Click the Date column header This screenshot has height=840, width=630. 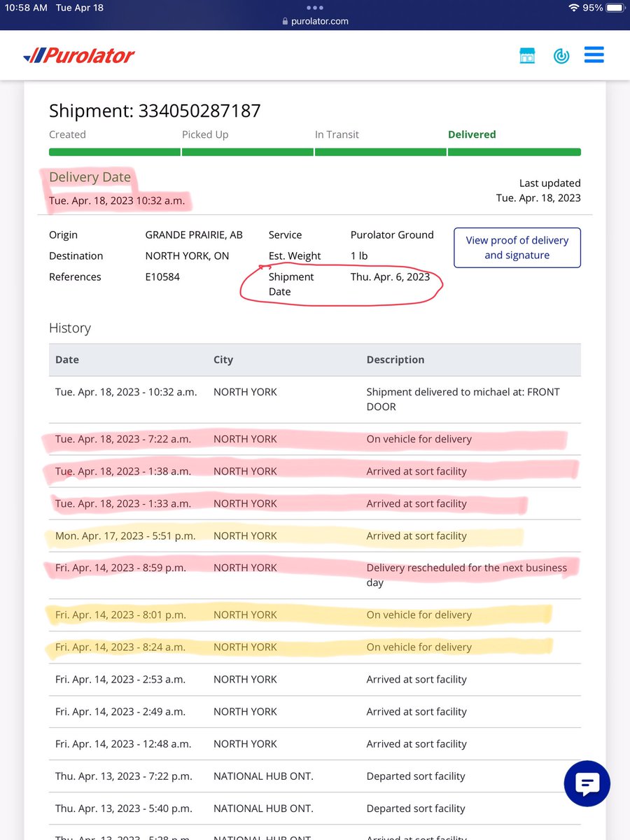67,360
